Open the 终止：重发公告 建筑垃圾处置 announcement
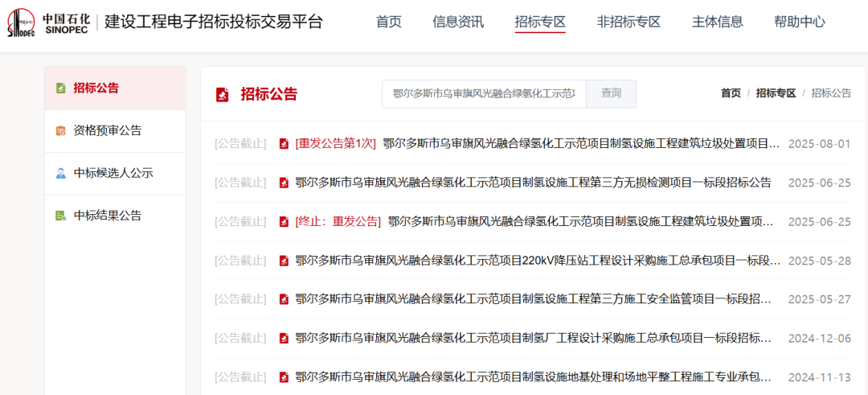The image size is (868, 395). pos(534,221)
